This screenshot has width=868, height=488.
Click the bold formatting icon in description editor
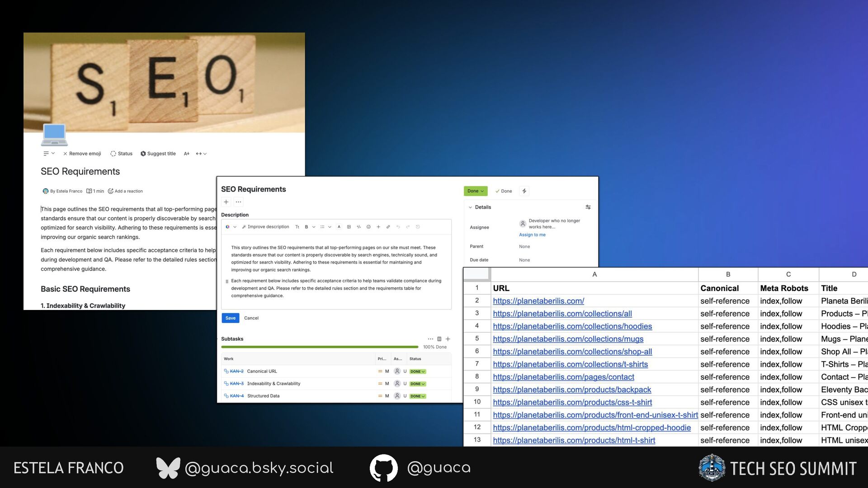(x=307, y=227)
